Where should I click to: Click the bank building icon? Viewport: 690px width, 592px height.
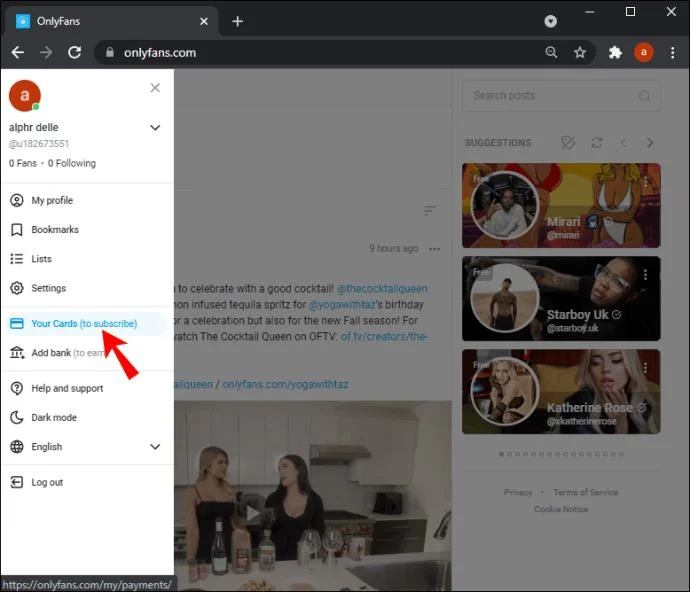click(x=17, y=353)
